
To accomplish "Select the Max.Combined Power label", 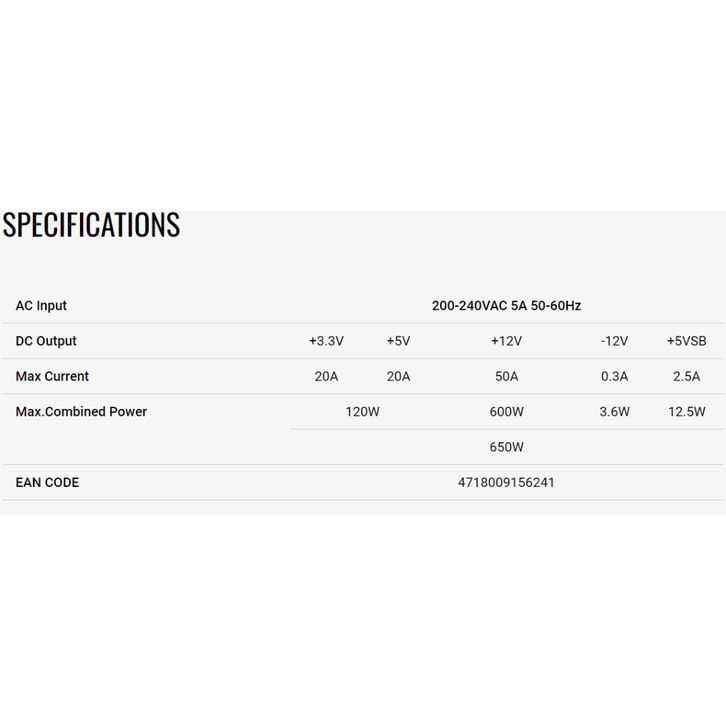I will click(81, 412).
